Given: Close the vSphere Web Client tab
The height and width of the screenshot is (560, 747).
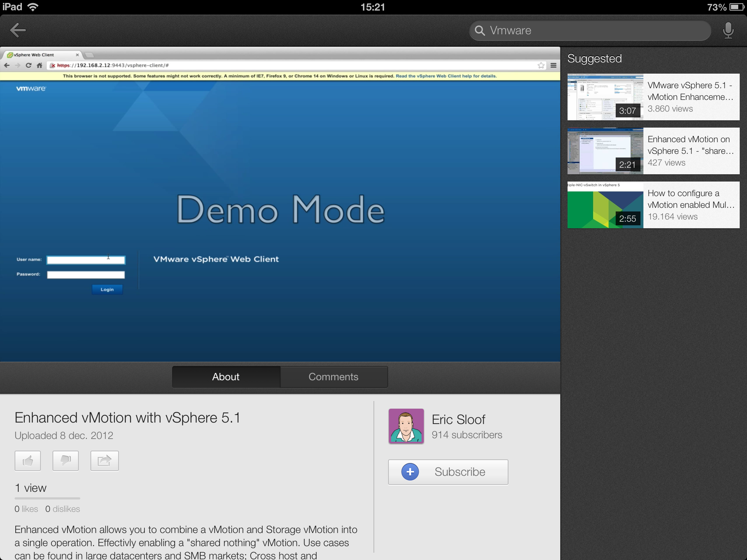Looking at the screenshot, I should (x=77, y=55).
